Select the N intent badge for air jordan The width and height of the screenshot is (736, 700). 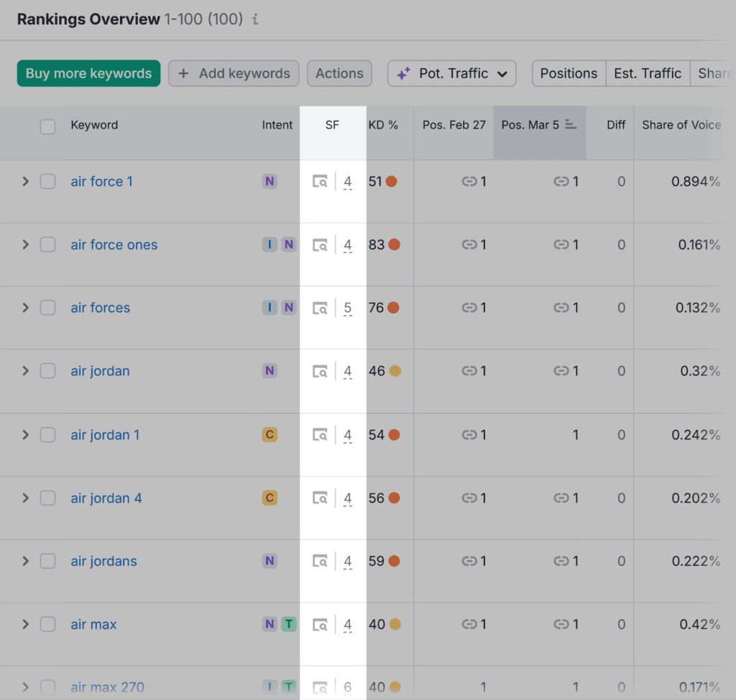tap(270, 371)
